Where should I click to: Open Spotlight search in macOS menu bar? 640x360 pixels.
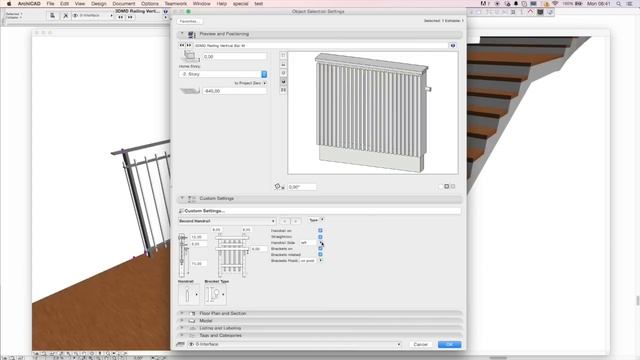(x=619, y=4)
